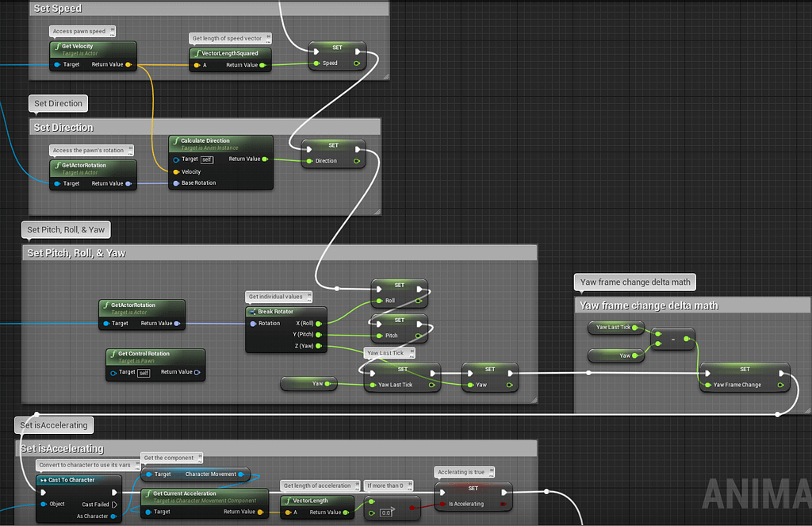Click the subtract node in Yaw frame math
Image resolution: width=812 pixels, height=526 pixels.
[x=672, y=338]
